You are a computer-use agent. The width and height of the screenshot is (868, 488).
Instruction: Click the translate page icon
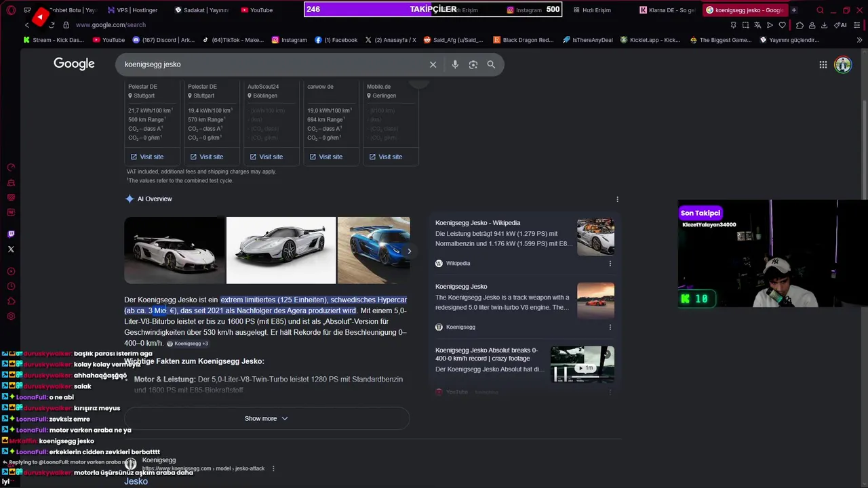point(757,25)
